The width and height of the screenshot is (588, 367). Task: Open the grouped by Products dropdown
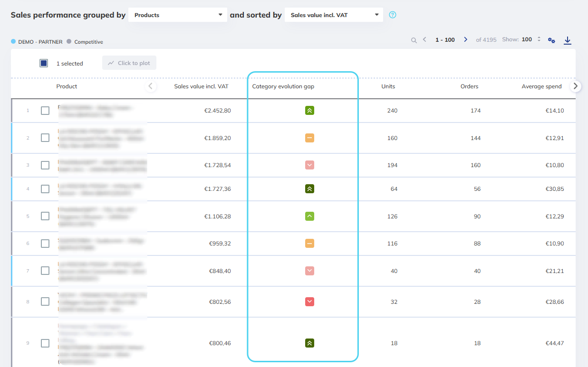[178, 15]
